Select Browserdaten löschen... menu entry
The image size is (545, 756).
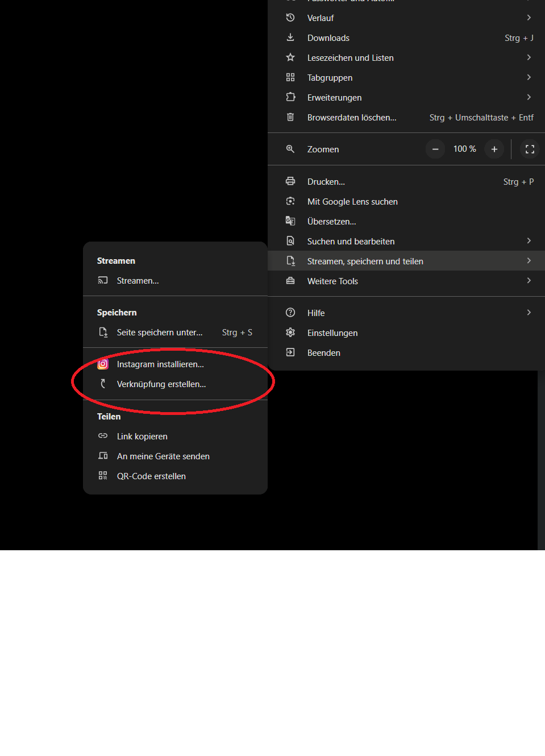tap(406, 117)
